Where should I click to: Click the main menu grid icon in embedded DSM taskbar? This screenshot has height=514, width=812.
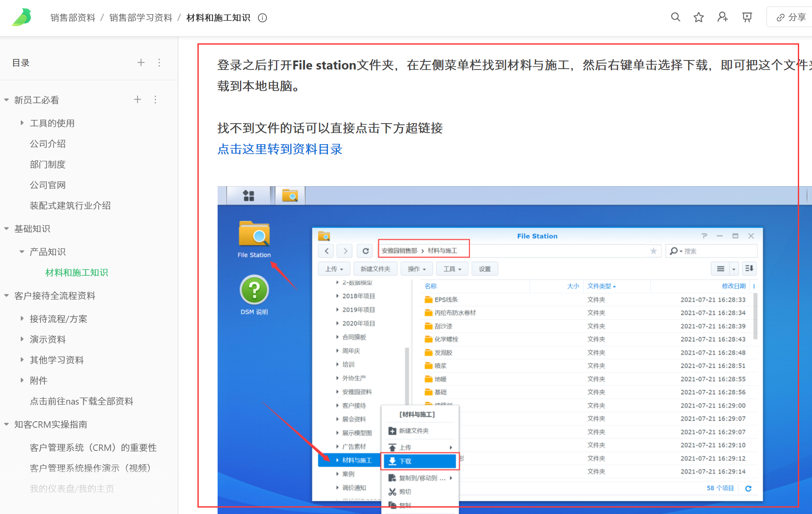(x=248, y=196)
